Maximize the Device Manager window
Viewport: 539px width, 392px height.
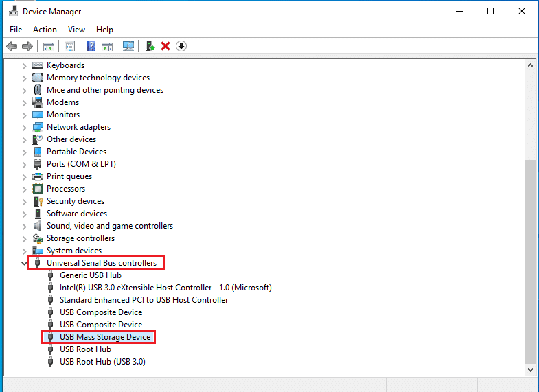click(490, 12)
